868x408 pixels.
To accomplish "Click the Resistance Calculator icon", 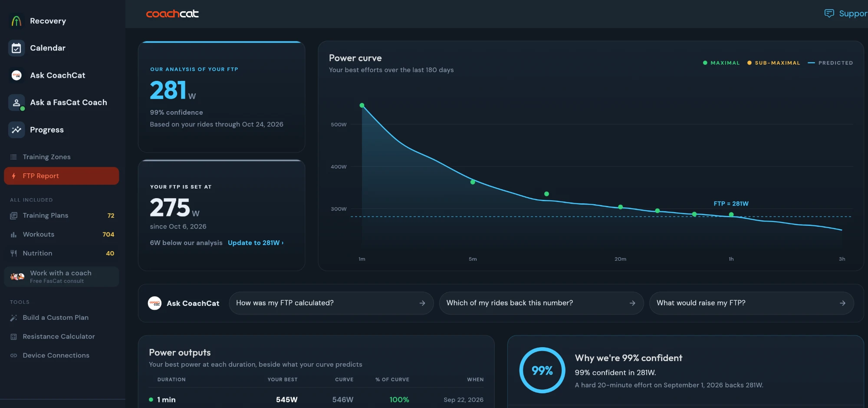I will (x=13, y=337).
